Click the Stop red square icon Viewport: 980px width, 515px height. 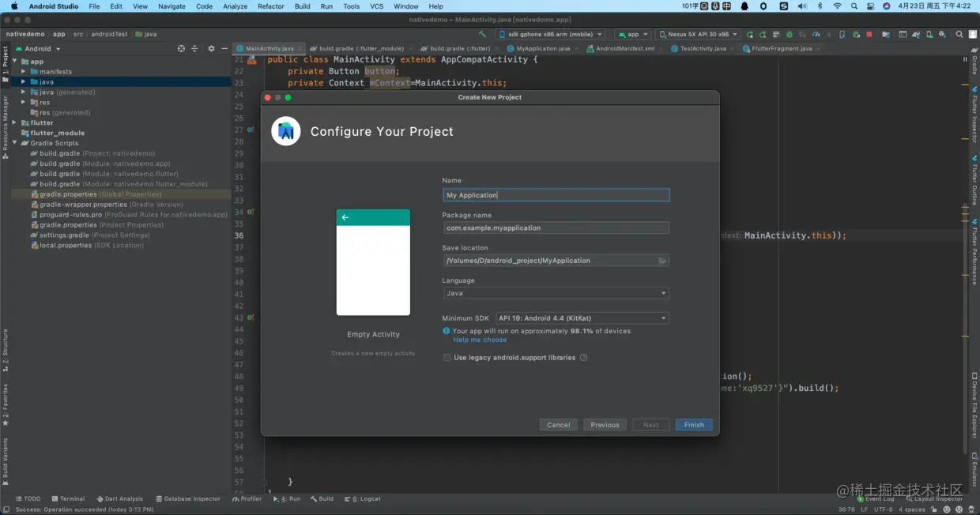coord(869,34)
